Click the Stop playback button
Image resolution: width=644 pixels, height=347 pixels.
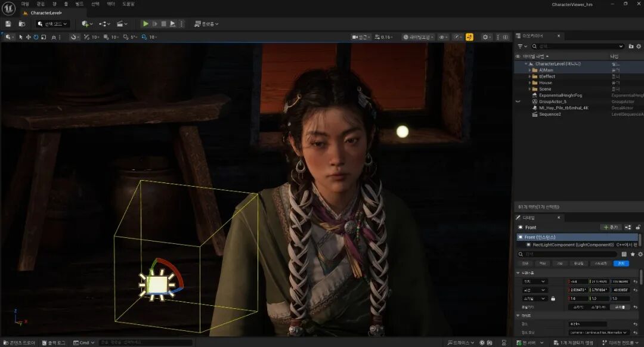click(x=163, y=24)
